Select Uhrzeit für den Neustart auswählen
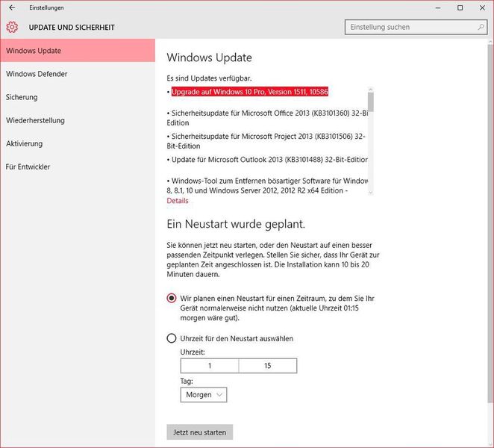 172,338
